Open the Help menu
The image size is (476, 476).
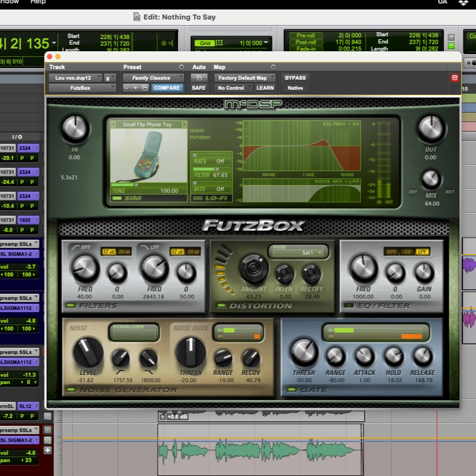pyautogui.click(x=38, y=2)
